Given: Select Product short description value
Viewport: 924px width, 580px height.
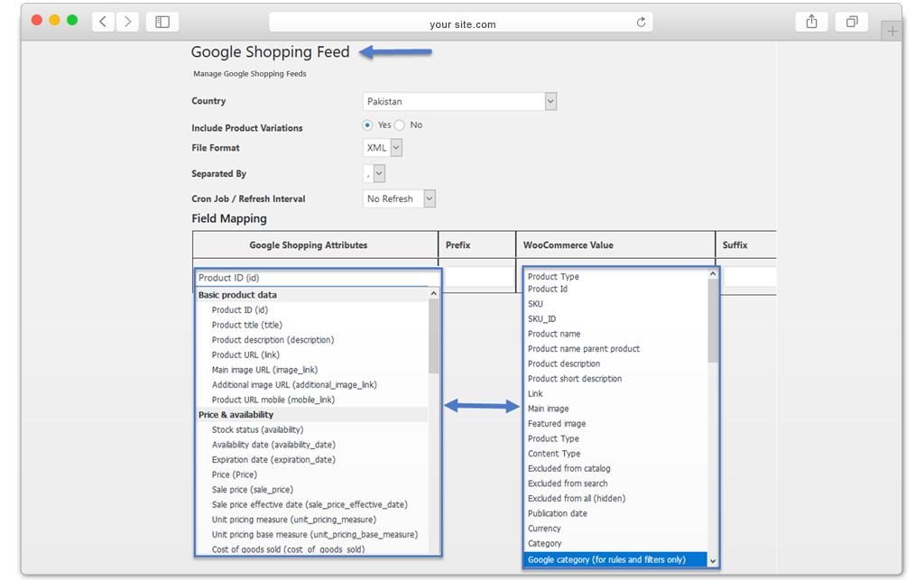Looking at the screenshot, I should click(575, 379).
